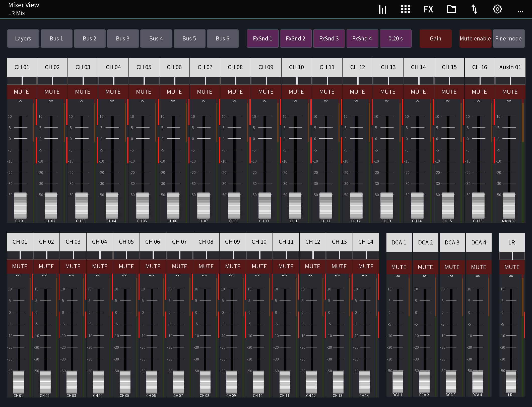The image size is (532, 407).
Task: Open the channel overview grid
Action: click(405, 9)
